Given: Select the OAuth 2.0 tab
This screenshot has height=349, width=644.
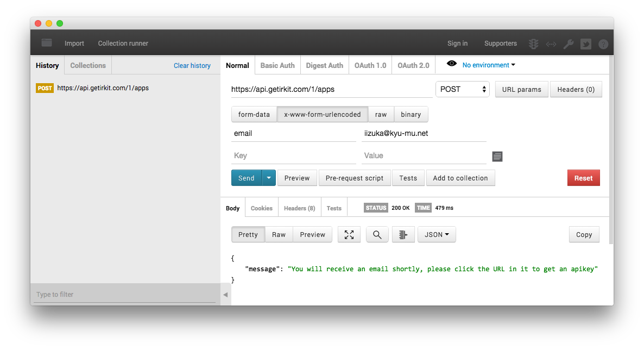Looking at the screenshot, I should tap(413, 65).
